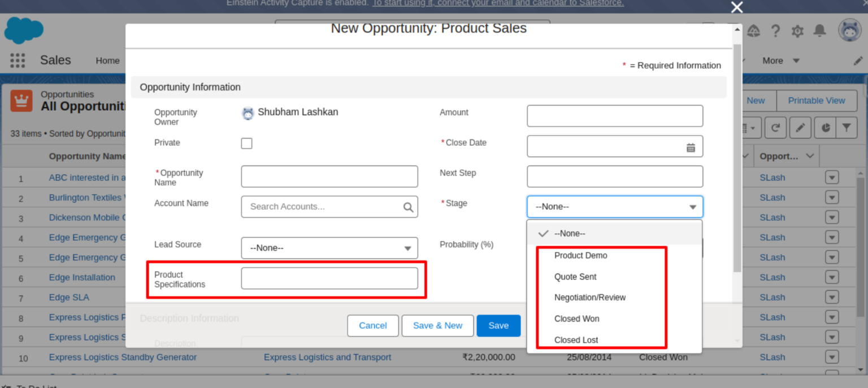Open the Setup gear icon
Screen dimensions: 868x388
pyautogui.click(x=797, y=31)
